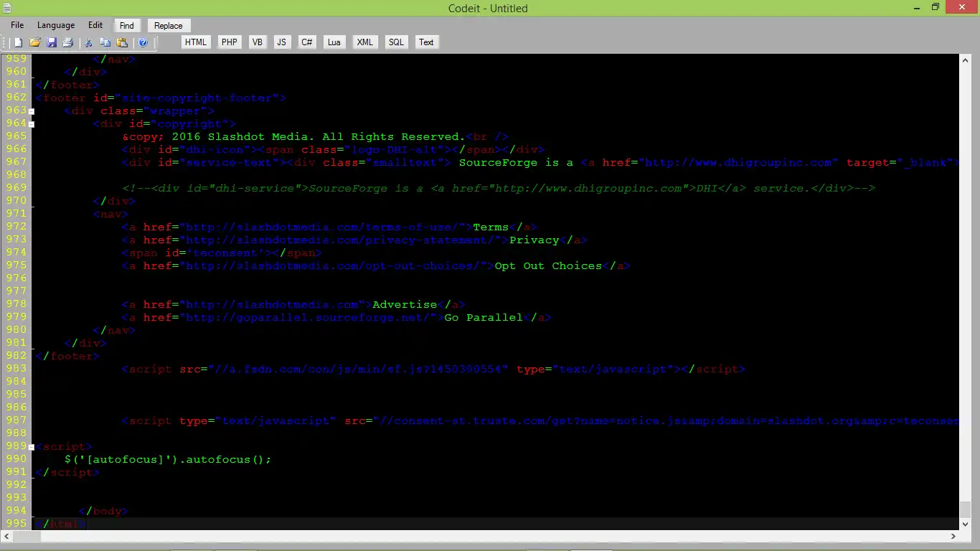Click the "$('[autofocus]').autofocus();" code line
Screen dimensions: 980x551
click(x=168, y=460)
